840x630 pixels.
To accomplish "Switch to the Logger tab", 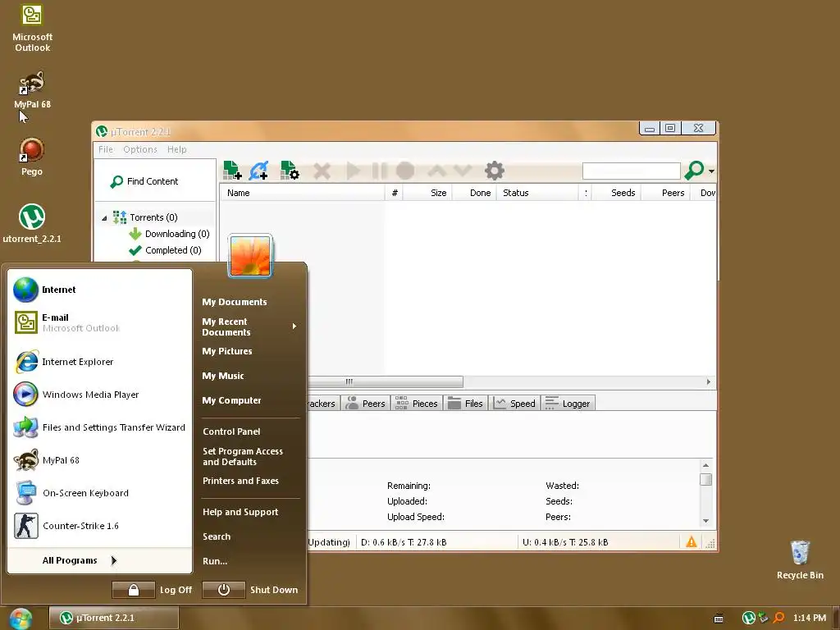I will tap(568, 404).
